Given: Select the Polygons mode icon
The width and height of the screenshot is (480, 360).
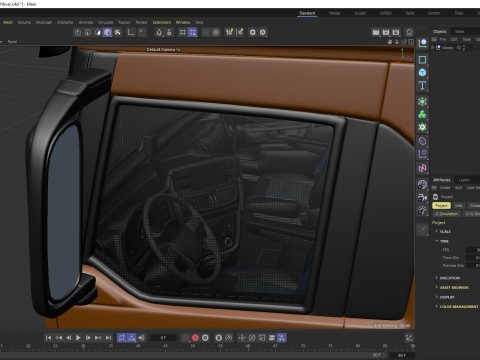Looking at the screenshot, I should pyautogui.click(x=98, y=32).
